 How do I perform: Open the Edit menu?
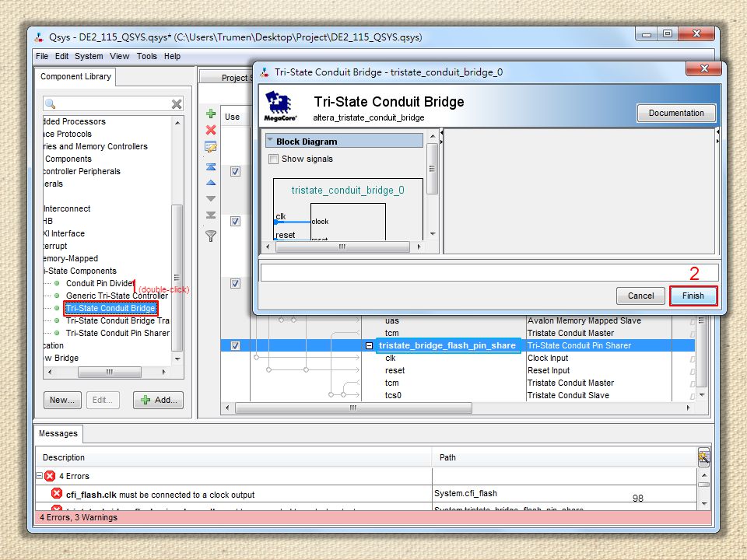pyautogui.click(x=62, y=56)
